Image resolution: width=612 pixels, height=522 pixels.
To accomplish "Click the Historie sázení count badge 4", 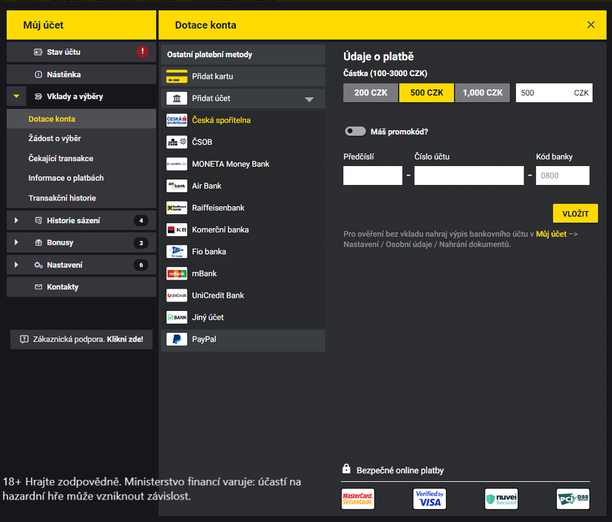I will pyautogui.click(x=141, y=221).
